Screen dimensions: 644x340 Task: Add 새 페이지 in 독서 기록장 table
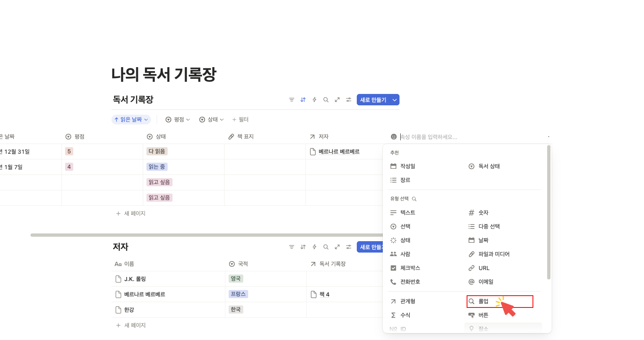pyautogui.click(x=131, y=214)
